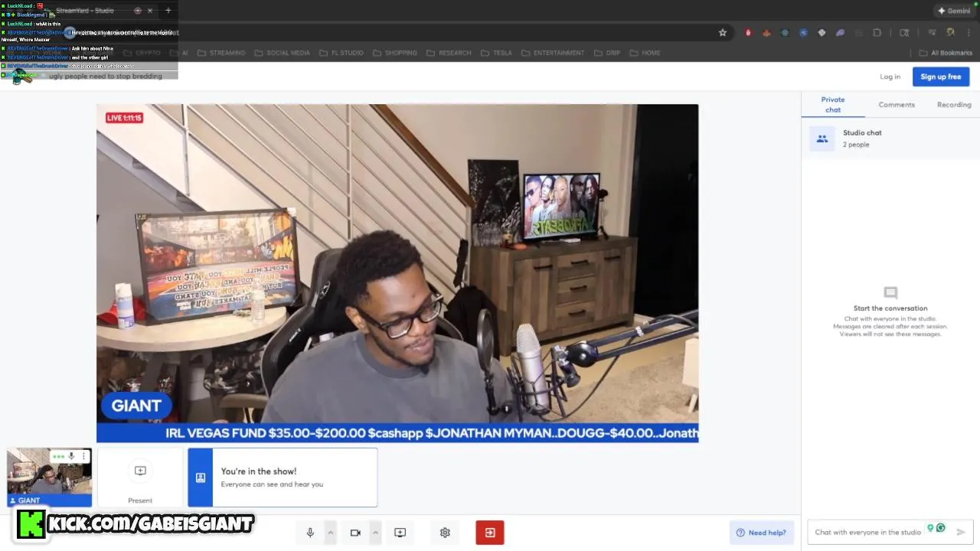Image resolution: width=980 pixels, height=551 pixels.
Task: Open the Studio chat conversation row
Action: tap(890, 139)
